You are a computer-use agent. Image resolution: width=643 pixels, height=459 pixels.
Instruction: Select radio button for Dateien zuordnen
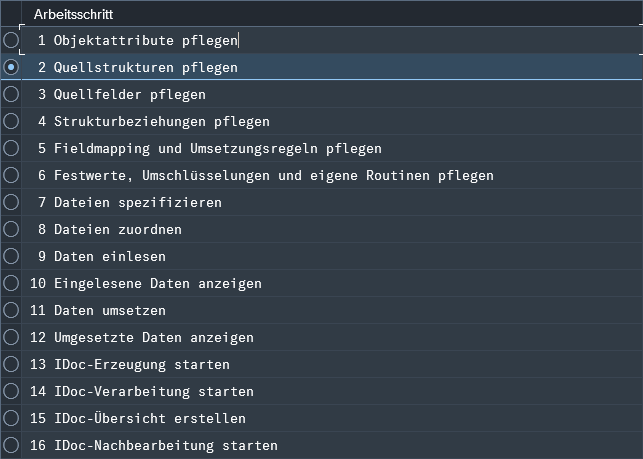pyautogui.click(x=11, y=229)
